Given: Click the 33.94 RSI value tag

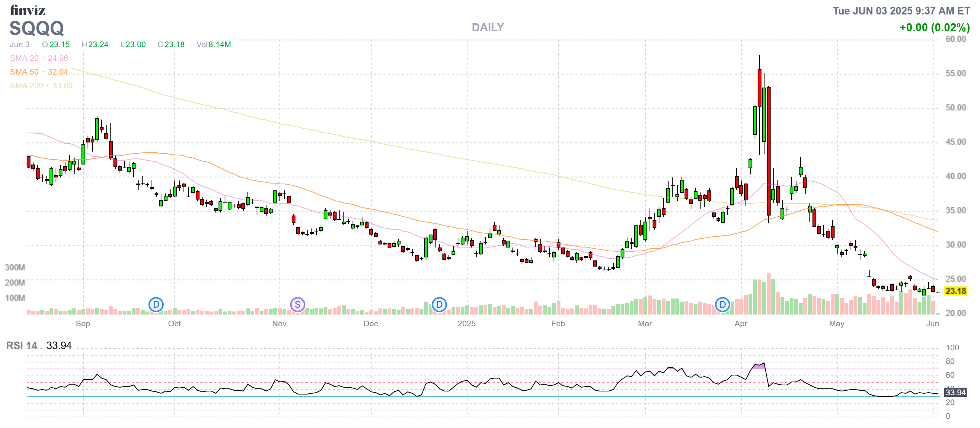Looking at the screenshot, I should [956, 392].
